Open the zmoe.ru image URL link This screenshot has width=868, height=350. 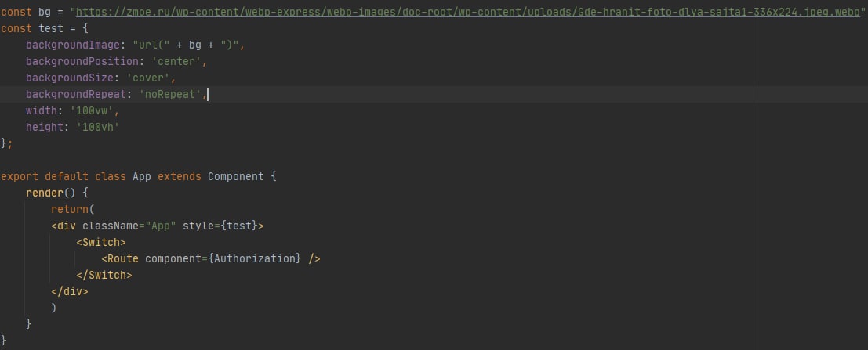[468, 12]
